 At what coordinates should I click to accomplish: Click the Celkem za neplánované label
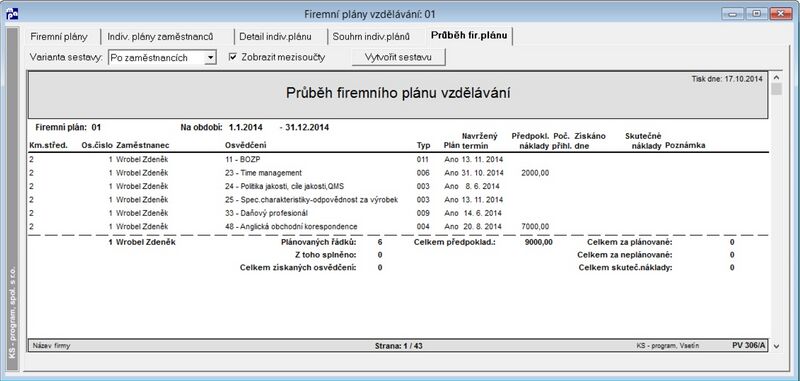click(624, 255)
